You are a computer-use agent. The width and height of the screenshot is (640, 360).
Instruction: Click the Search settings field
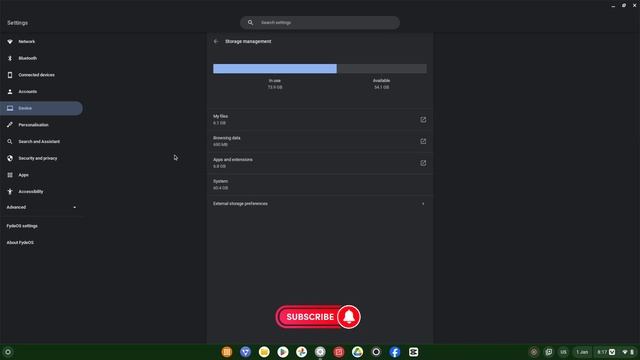320,22
